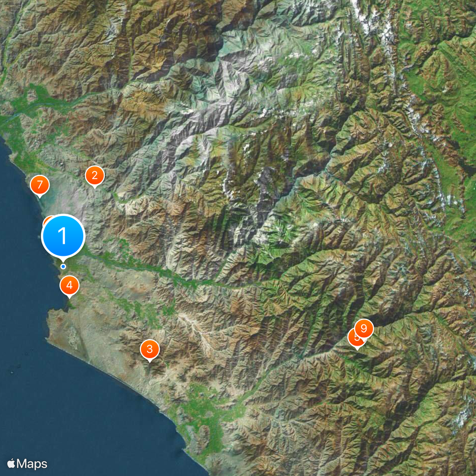Select orange pin number 9 in the mountains

click(x=364, y=329)
